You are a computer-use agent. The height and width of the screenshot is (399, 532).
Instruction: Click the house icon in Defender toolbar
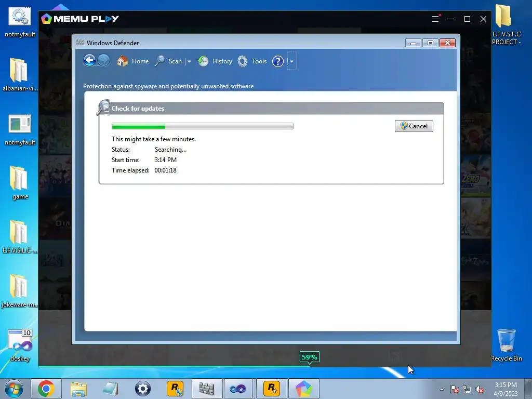(123, 61)
